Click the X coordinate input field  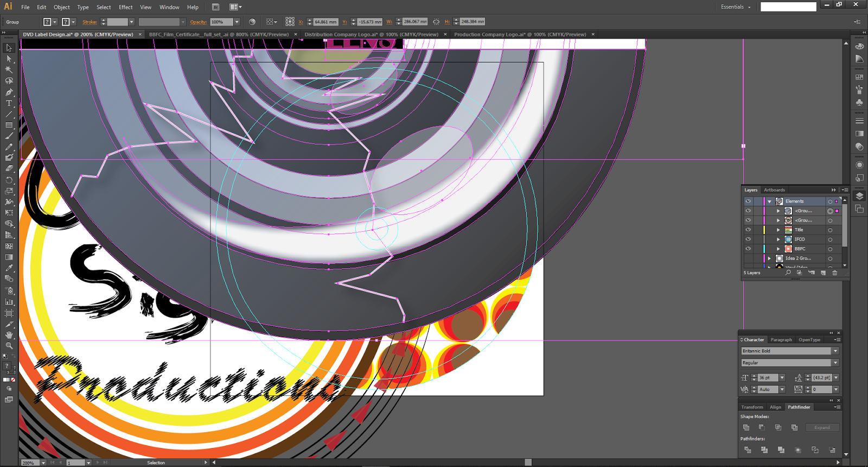coord(325,22)
